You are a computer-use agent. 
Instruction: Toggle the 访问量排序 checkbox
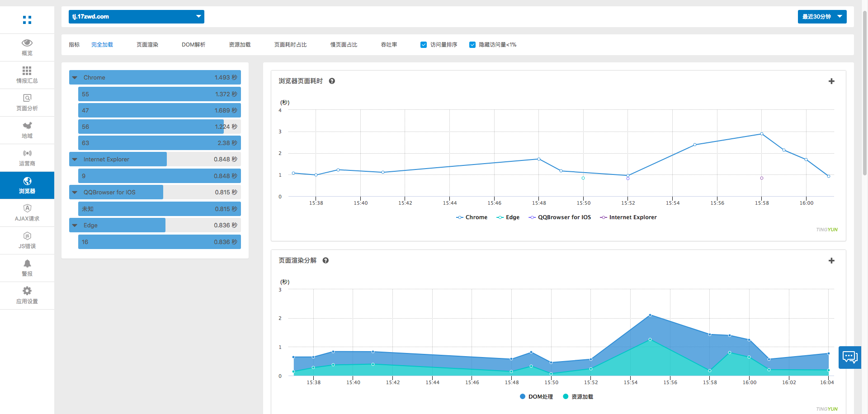(x=424, y=45)
